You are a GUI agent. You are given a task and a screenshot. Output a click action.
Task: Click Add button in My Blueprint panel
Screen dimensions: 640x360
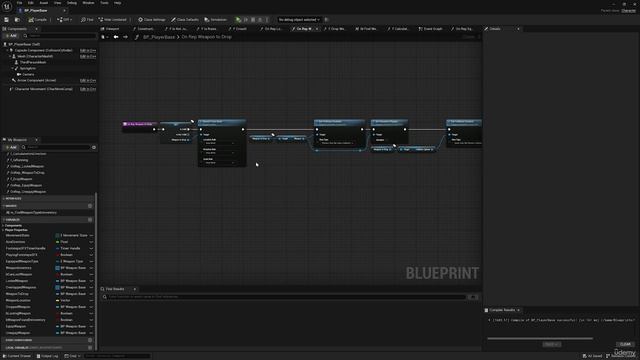point(11,147)
